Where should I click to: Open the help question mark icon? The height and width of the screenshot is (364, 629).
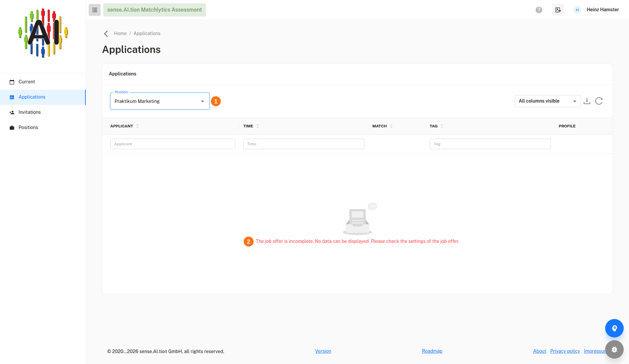tap(539, 10)
